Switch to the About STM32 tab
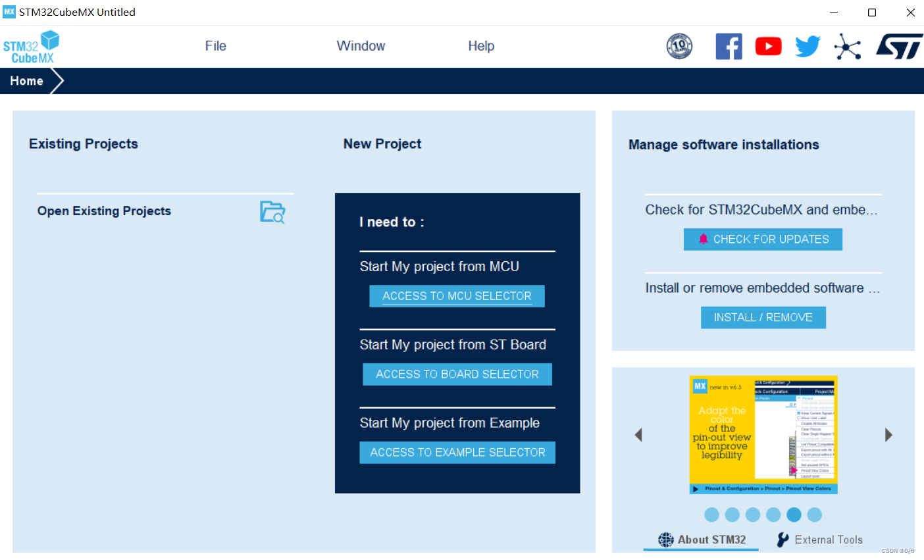 click(x=702, y=540)
